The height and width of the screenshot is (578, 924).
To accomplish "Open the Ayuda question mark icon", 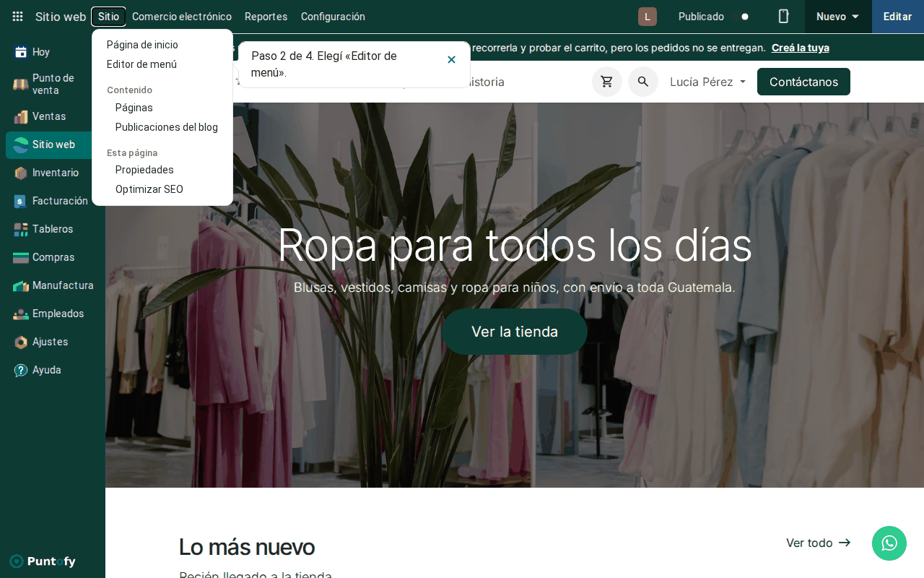I will click(x=21, y=370).
